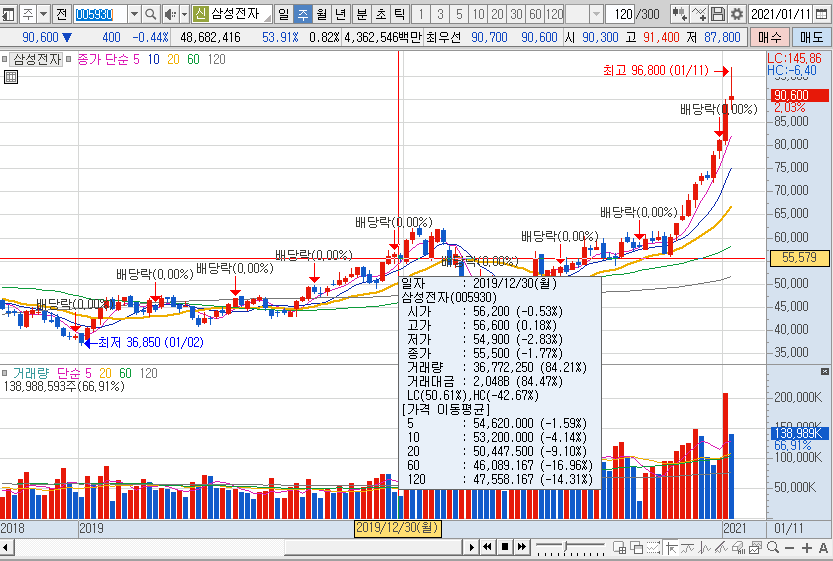
Task: Click the rewind button in the bottom replay controls
Action: point(487,547)
